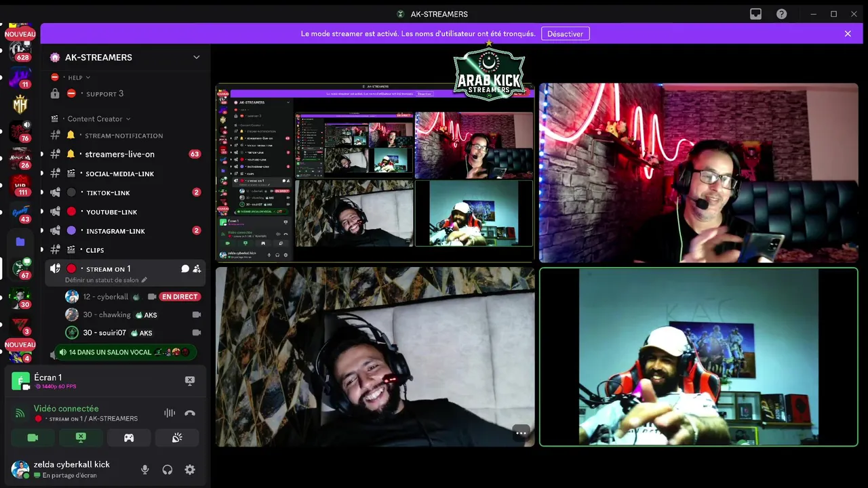The image size is (868, 488).
Task: Open the VIP server icon with 111 badge
Action: click(x=21, y=185)
